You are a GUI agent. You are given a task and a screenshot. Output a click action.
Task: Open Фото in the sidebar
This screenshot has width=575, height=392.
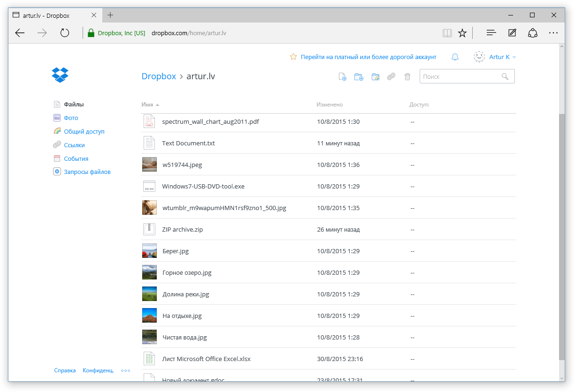point(71,118)
